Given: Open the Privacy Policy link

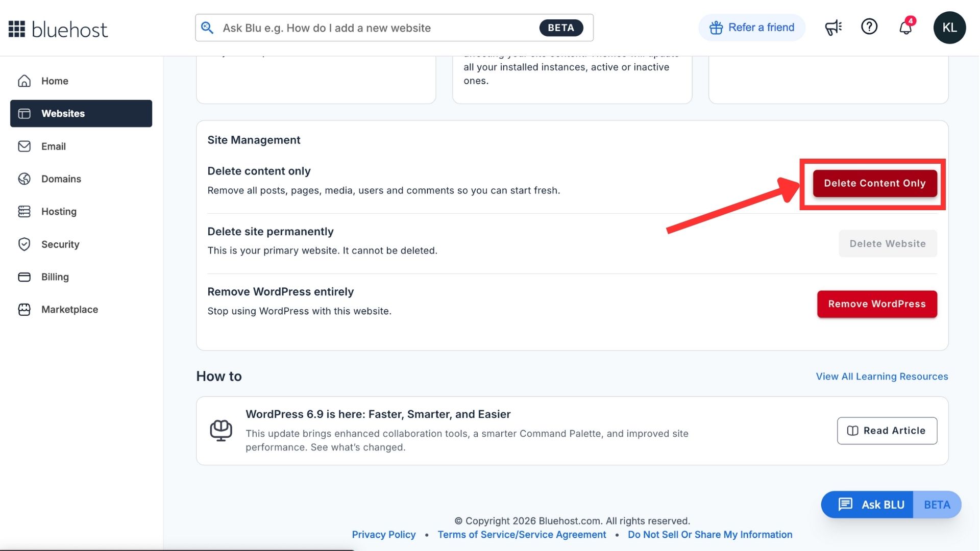Looking at the screenshot, I should pyautogui.click(x=384, y=534).
